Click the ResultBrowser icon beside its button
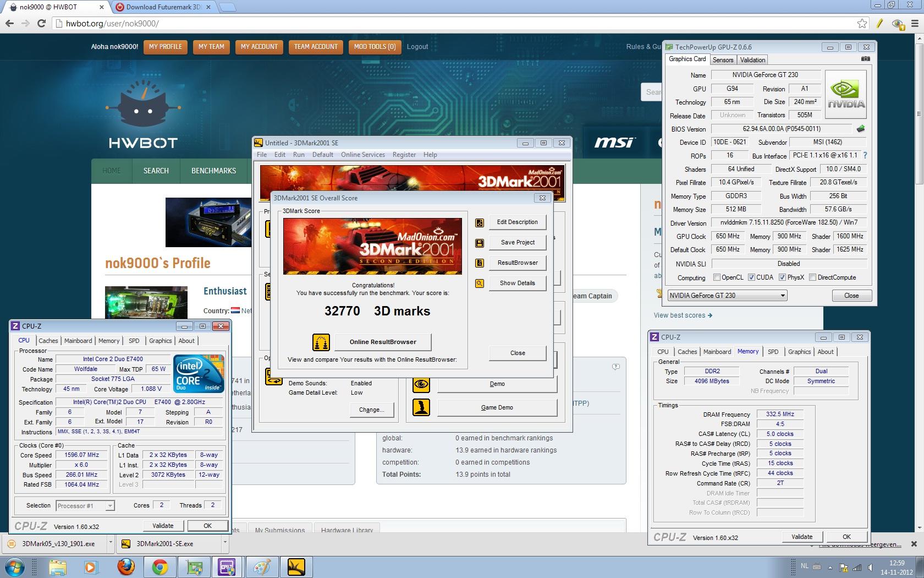924x578 pixels. 480,263
